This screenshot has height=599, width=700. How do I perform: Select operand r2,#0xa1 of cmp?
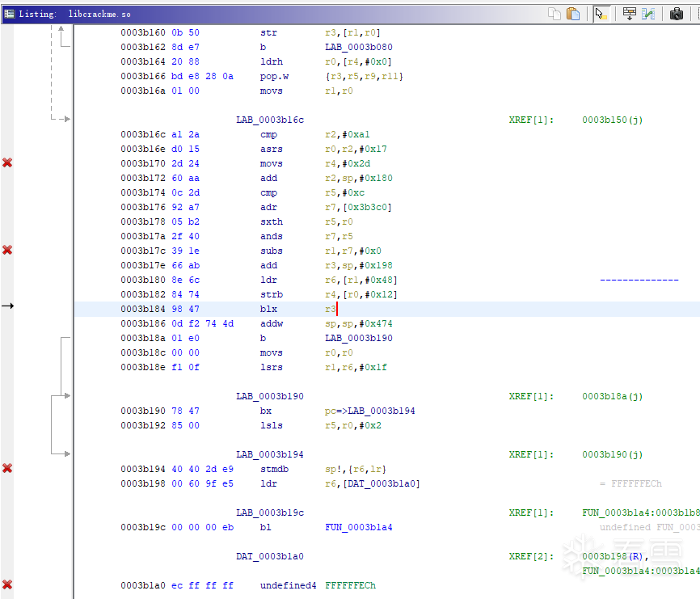coord(347,135)
